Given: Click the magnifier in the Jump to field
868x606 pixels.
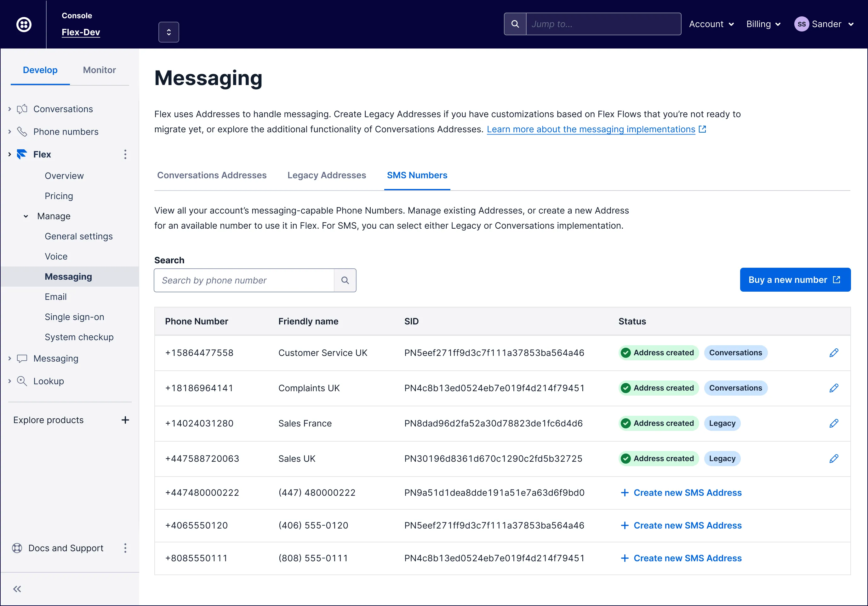Looking at the screenshot, I should tap(515, 23).
